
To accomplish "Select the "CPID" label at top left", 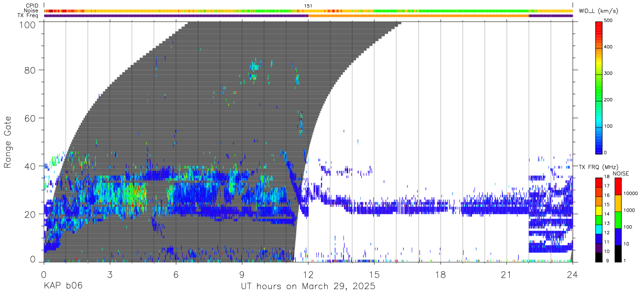I will click(x=32, y=6).
